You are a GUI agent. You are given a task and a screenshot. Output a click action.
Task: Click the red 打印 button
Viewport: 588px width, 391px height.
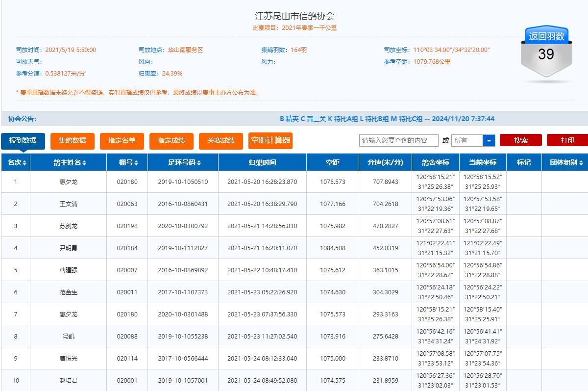point(567,141)
